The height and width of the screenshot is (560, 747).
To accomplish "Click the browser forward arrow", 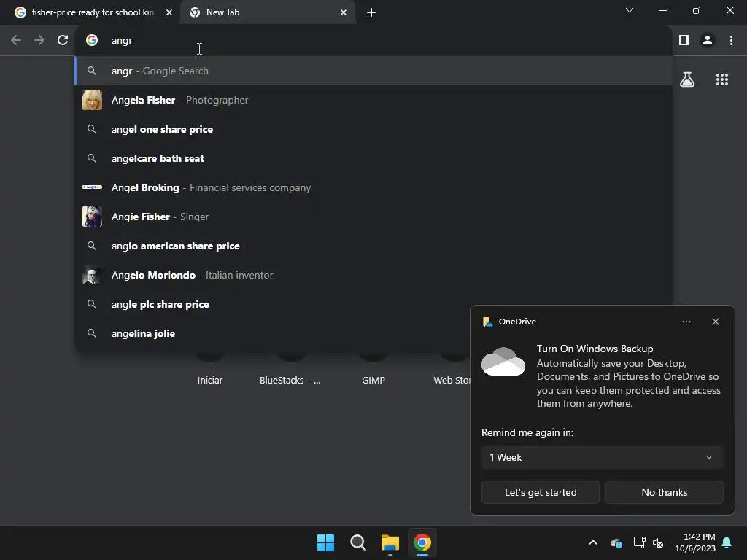I will (39, 41).
